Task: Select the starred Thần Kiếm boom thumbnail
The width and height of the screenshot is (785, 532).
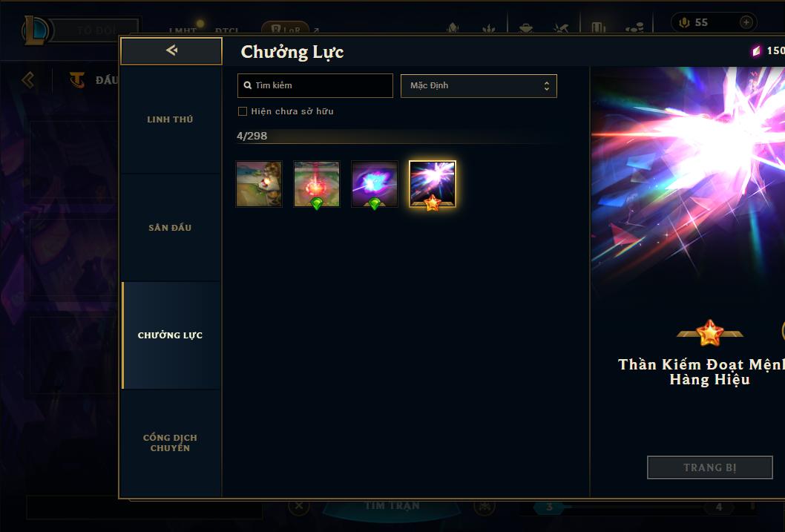Action: point(433,184)
